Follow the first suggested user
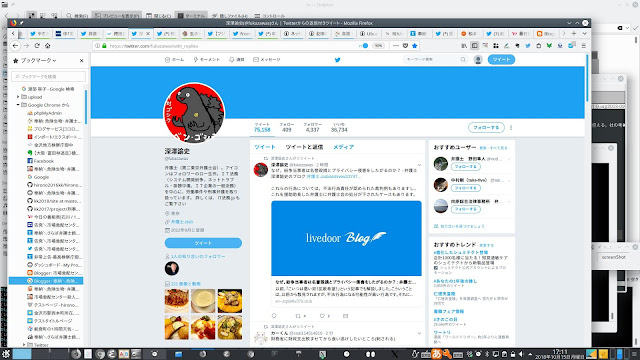 (466, 167)
